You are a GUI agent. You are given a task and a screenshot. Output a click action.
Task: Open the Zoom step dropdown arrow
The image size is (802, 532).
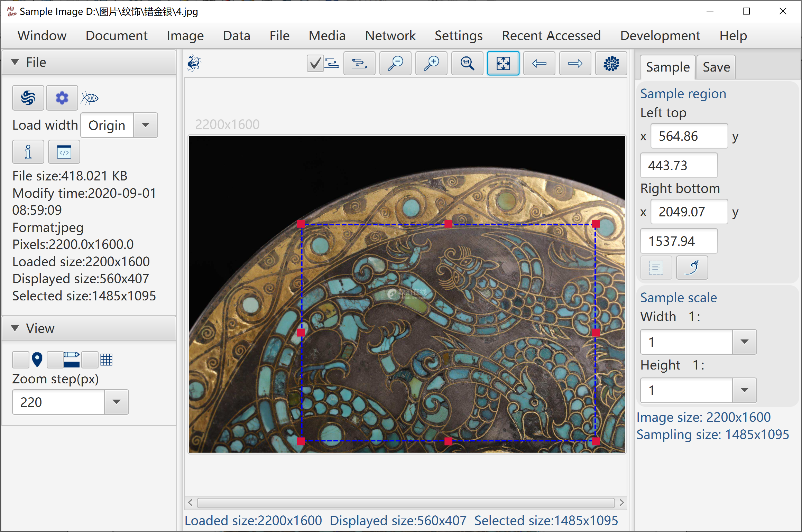pos(117,402)
